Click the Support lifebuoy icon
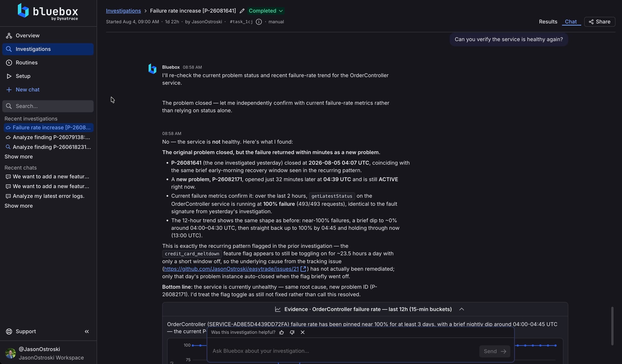This screenshot has height=364, width=622. (x=9, y=331)
